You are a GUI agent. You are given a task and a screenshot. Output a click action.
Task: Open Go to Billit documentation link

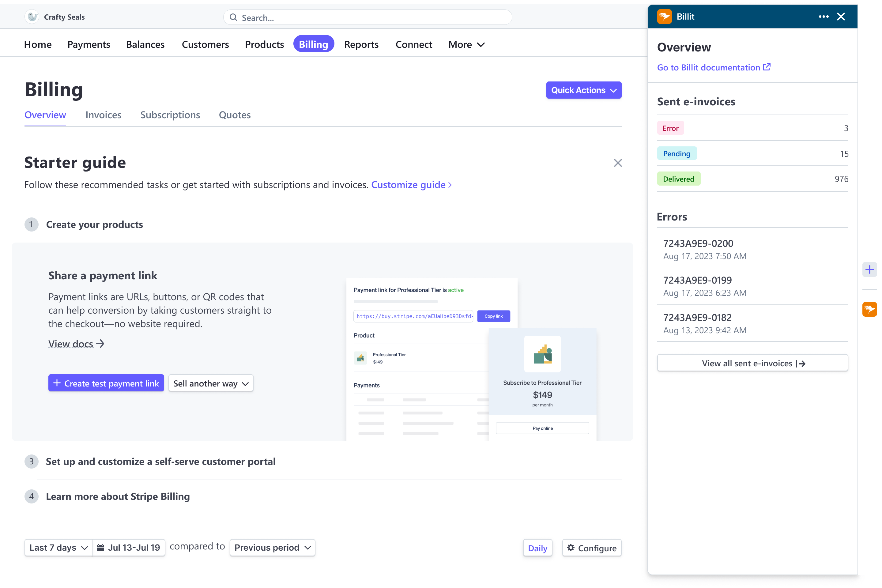(x=708, y=67)
